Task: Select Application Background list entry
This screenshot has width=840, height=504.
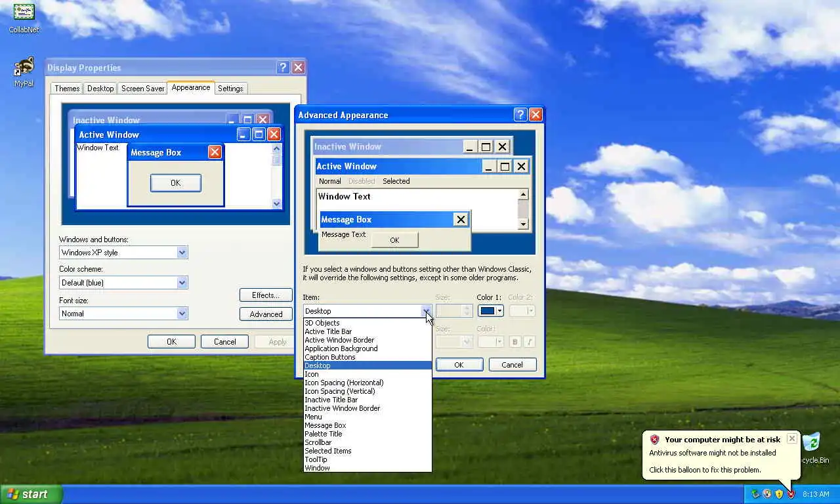Action: click(367, 348)
